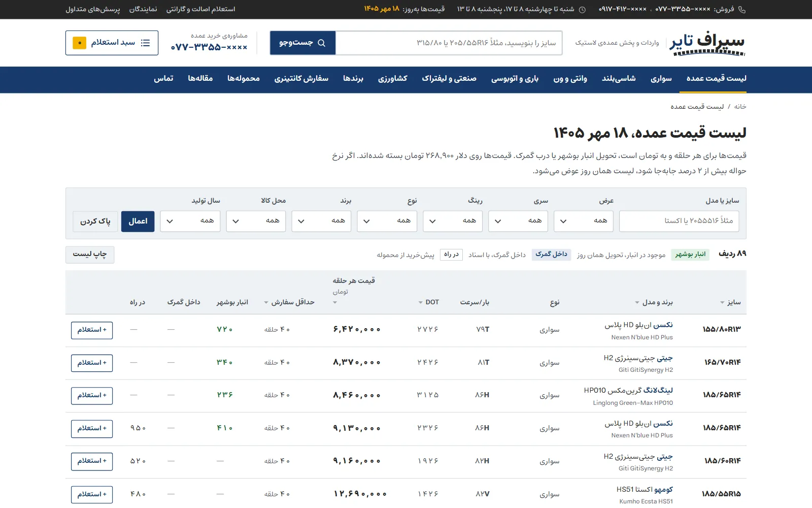Click استعلام for لینگ‌لانگ گرین‌مکس row
This screenshot has height=508, width=812.
coord(92,395)
